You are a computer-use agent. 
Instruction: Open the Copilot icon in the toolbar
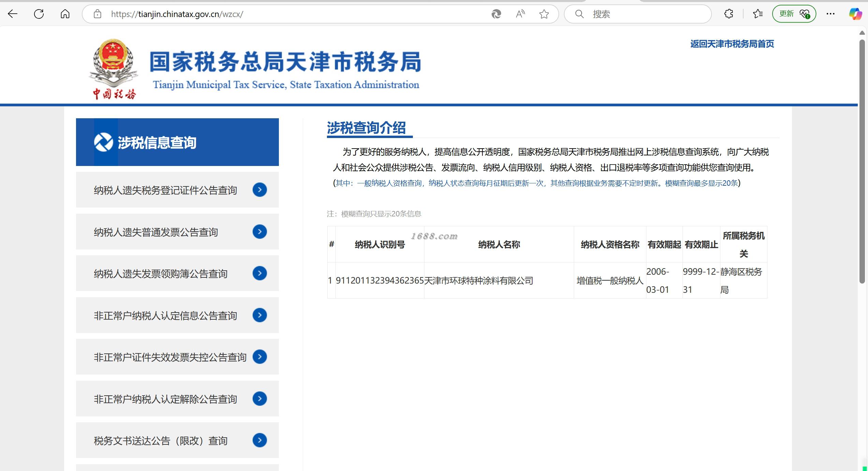[855, 14]
